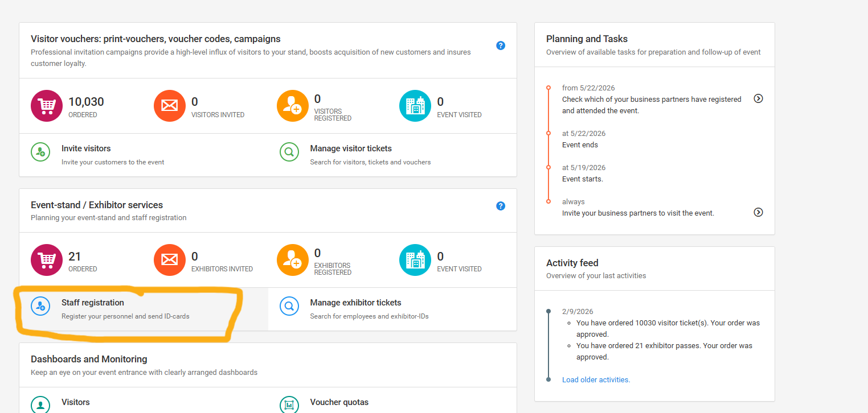Click 'Event starts.' task entry
Image resolution: width=868 pixels, height=413 pixels.
[x=583, y=179]
